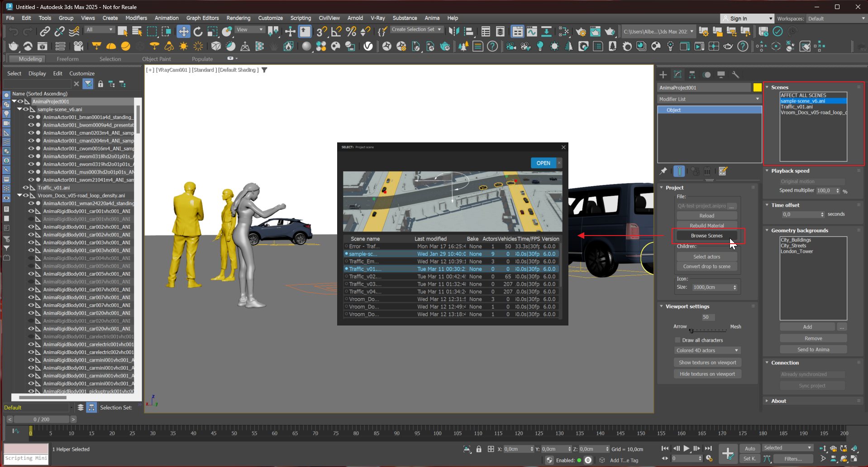The image size is (868, 467).
Task: Toggle Auto key mode
Action: point(750,448)
